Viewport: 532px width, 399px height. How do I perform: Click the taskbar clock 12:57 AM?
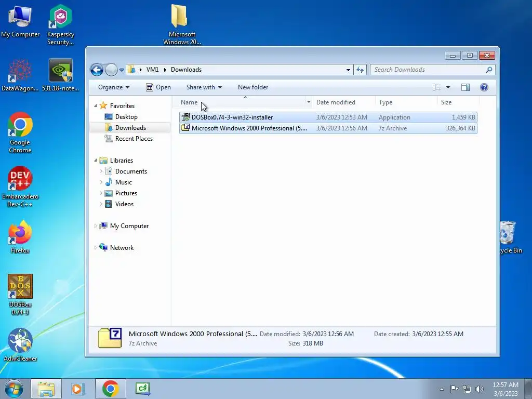[x=505, y=385]
